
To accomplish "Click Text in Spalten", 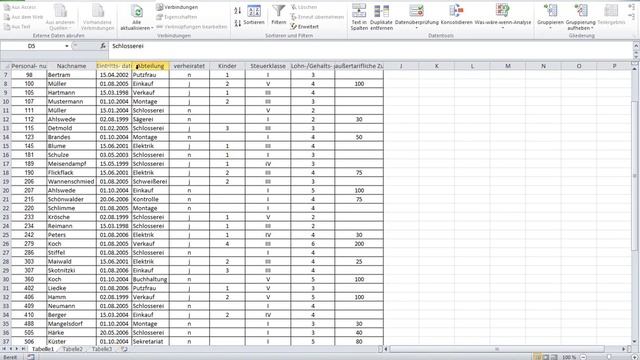I will point(359,17).
